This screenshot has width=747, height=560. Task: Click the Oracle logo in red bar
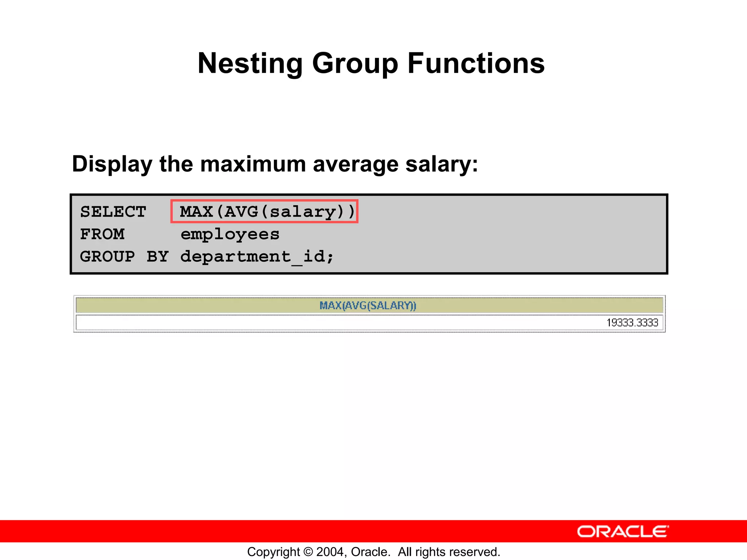pos(623,532)
